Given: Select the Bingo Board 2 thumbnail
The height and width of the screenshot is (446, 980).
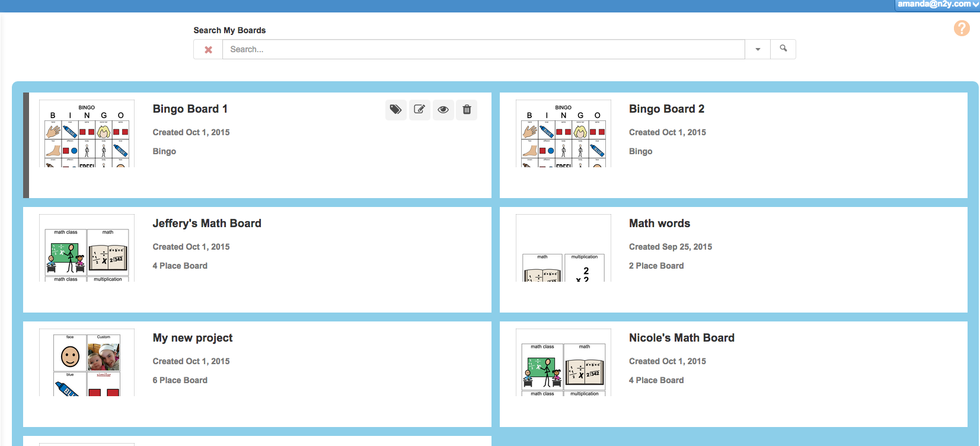Looking at the screenshot, I should 563,133.
